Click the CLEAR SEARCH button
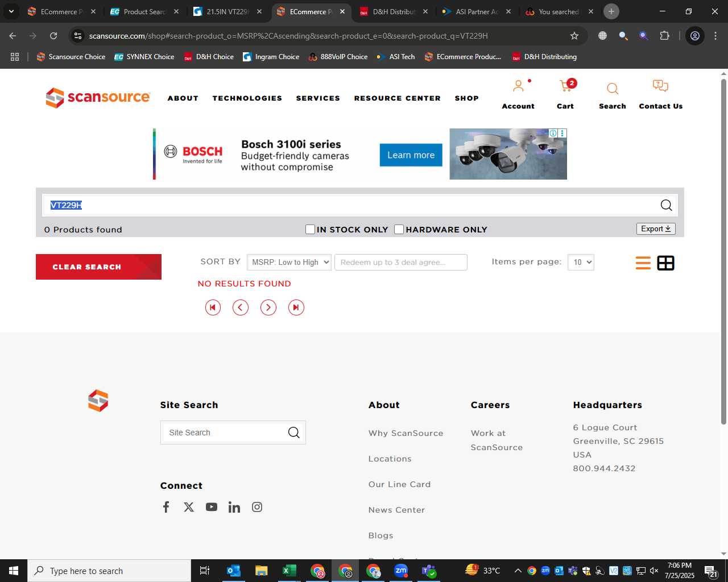Viewport: 728px width, 582px height. (98, 267)
